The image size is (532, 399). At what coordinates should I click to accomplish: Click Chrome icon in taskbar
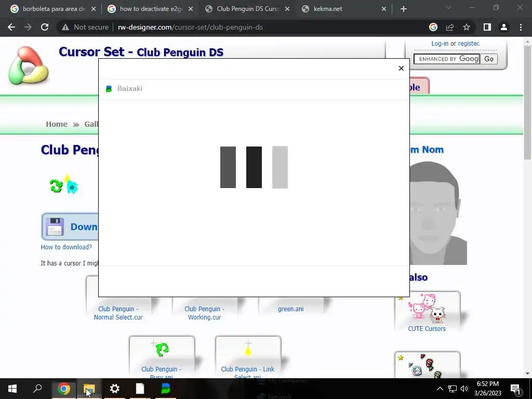coord(63,389)
